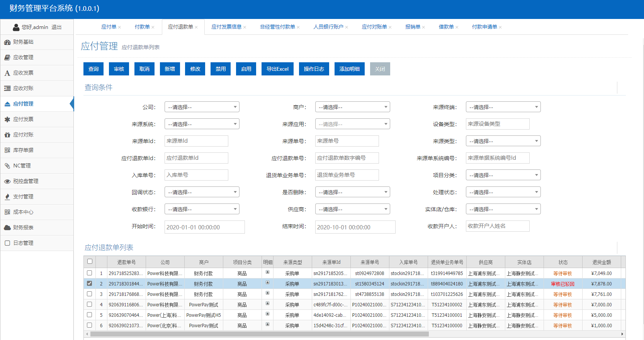Click the 导出Excel button
644x340 pixels.
[x=277, y=69]
